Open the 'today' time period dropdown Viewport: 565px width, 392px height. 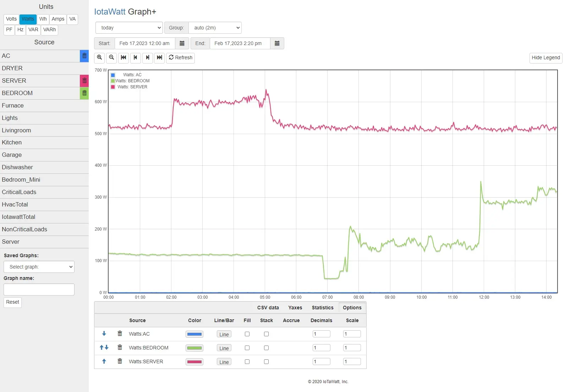129,28
